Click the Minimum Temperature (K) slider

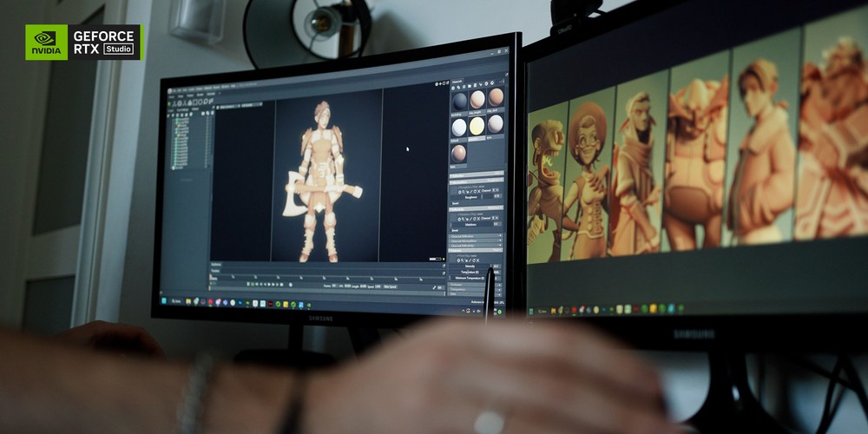470,278
